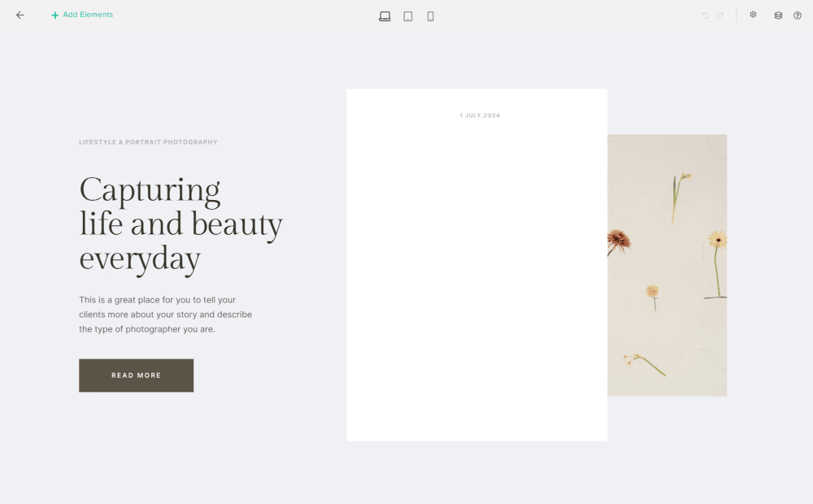
Task: Open the settings gear icon
Action: tap(753, 15)
